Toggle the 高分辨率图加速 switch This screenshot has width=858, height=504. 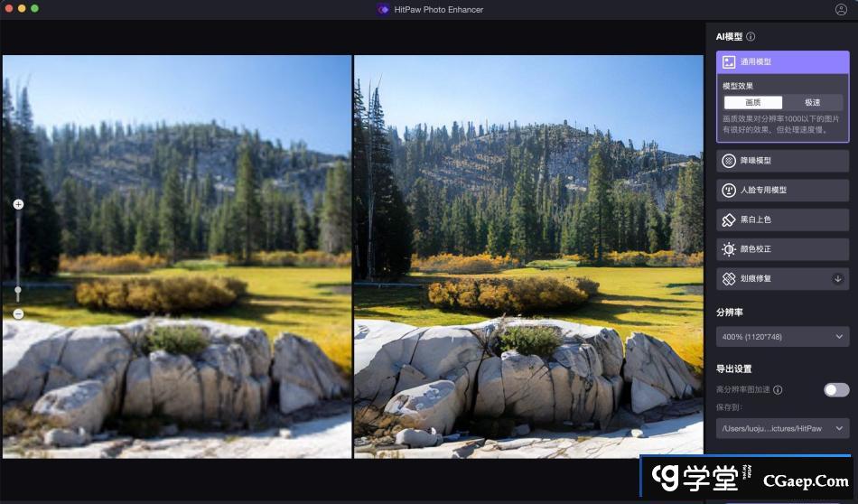[x=835, y=390]
